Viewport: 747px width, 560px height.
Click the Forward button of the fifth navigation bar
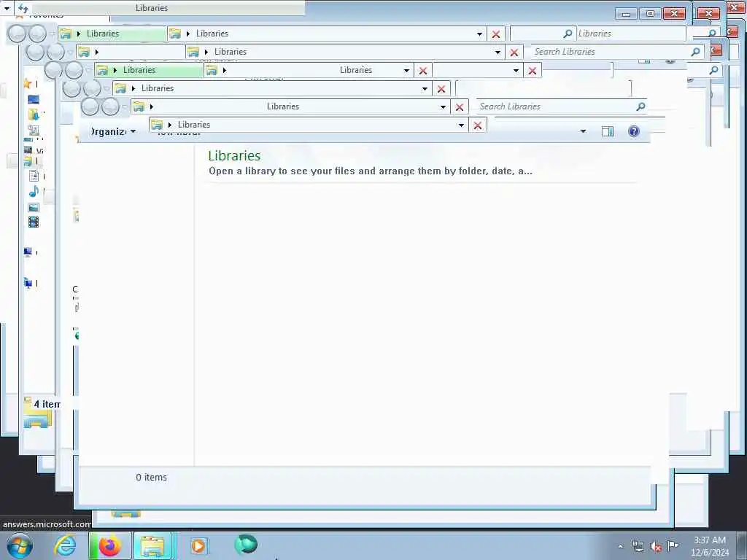[110, 106]
